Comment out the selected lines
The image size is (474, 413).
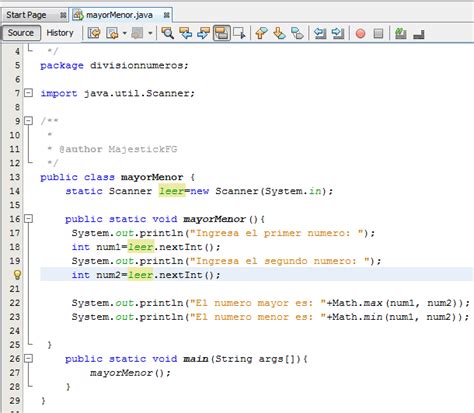point(400,33)
